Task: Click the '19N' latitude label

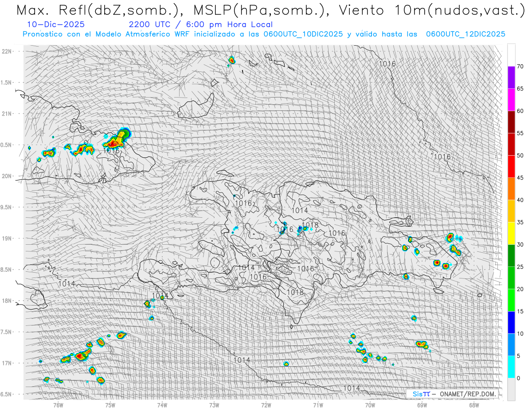Action: (x=7, y=238)
